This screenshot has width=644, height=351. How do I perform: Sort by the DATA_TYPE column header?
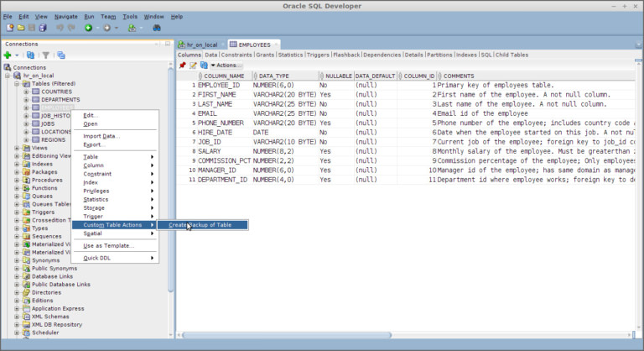(273, 76)
